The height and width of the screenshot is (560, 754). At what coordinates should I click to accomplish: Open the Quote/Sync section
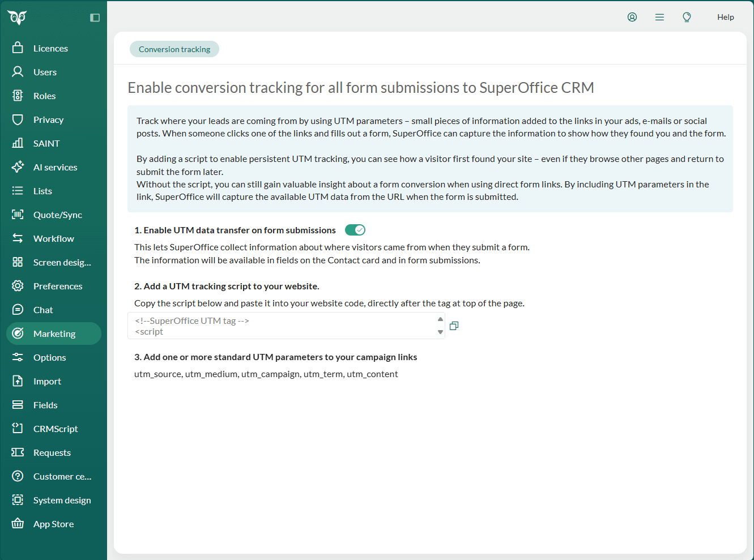click(58, 215)
